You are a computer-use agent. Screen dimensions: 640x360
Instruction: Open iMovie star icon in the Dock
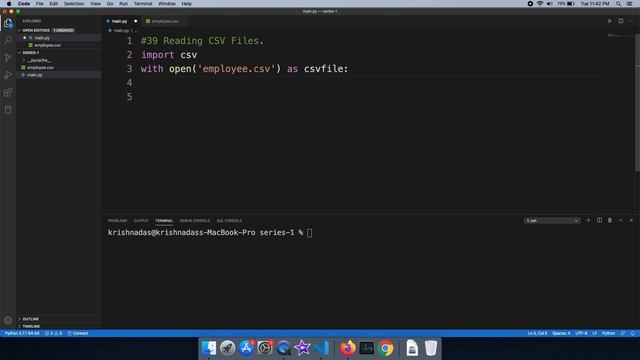302,348
